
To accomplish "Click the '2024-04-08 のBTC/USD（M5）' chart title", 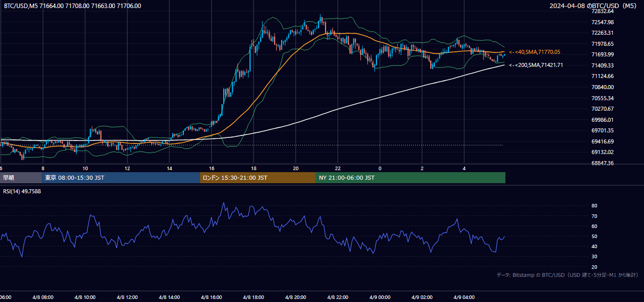I will 594,6.
